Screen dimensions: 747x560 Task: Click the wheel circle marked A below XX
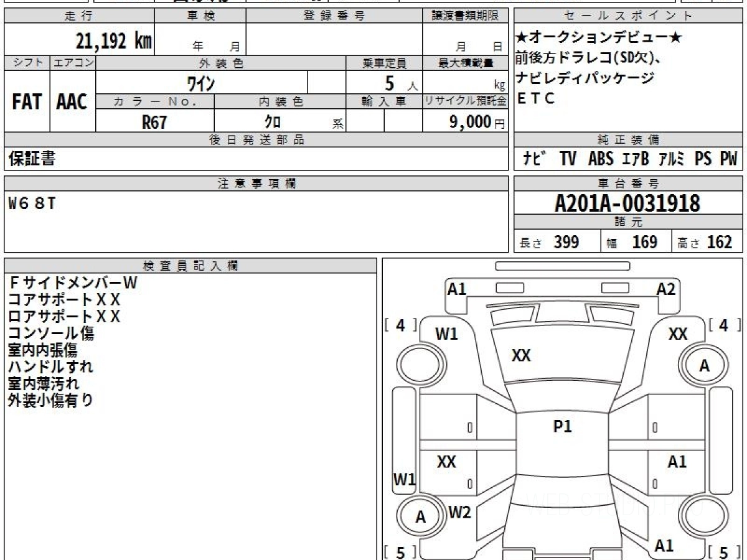(705, 366)
